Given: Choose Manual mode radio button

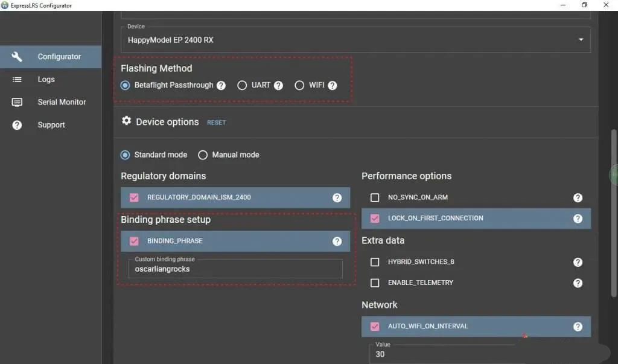Looking at the screenshot, I should click(x=203, y=155).
